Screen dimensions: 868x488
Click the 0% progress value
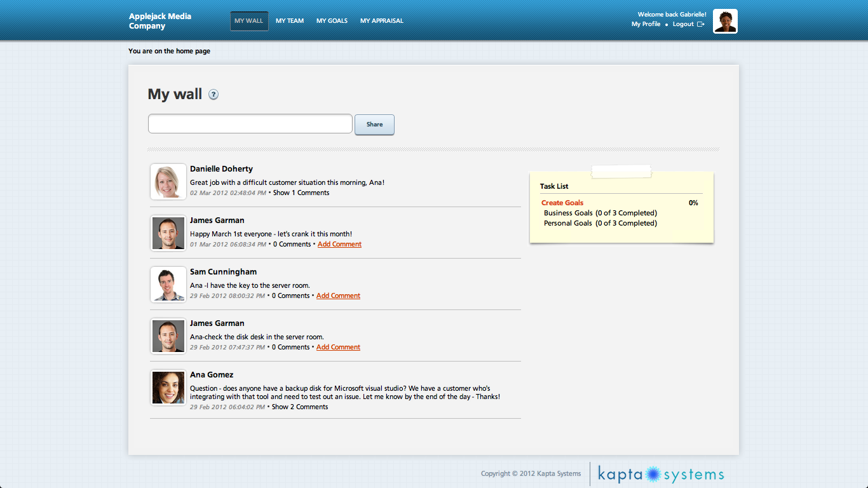[693, 203]
